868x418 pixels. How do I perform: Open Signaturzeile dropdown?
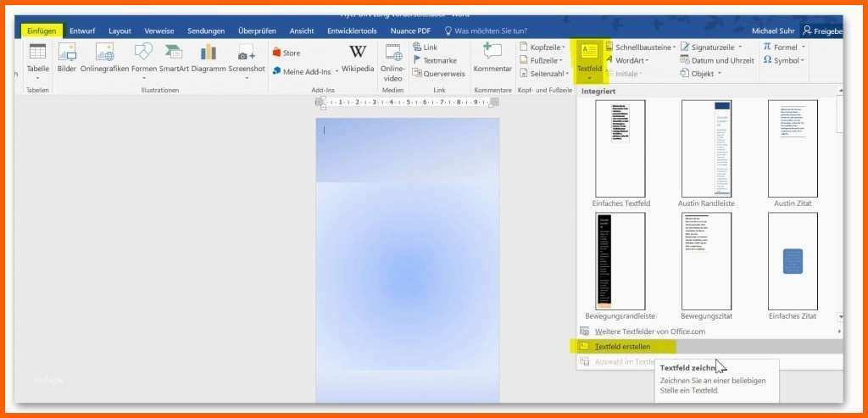711,47
